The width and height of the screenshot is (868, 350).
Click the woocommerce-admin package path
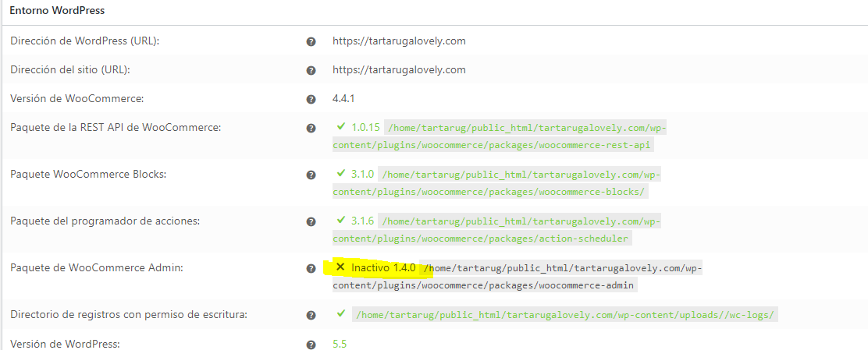tap(518, 277)
